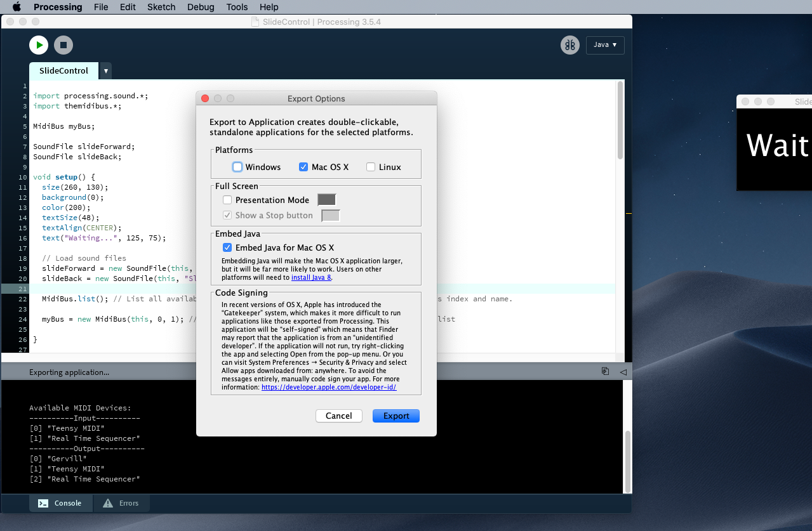Uncheck the Mac OS X platform

click(x=303, y=167)
